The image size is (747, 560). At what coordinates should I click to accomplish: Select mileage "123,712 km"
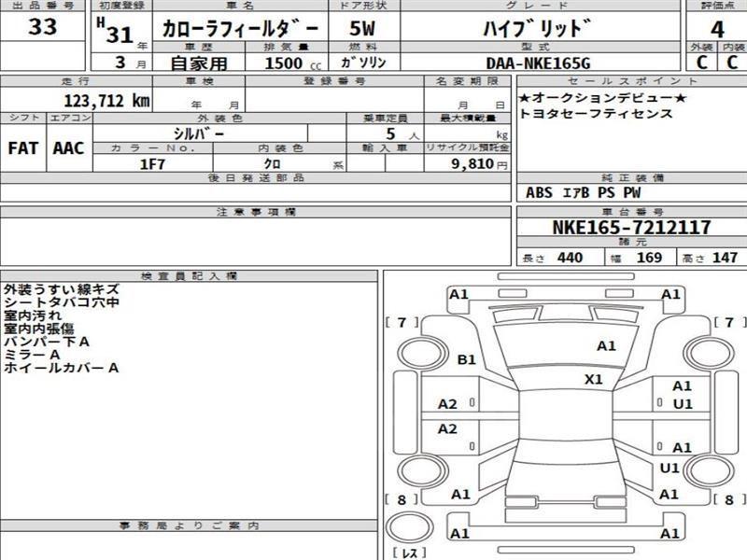click(106, 101)
